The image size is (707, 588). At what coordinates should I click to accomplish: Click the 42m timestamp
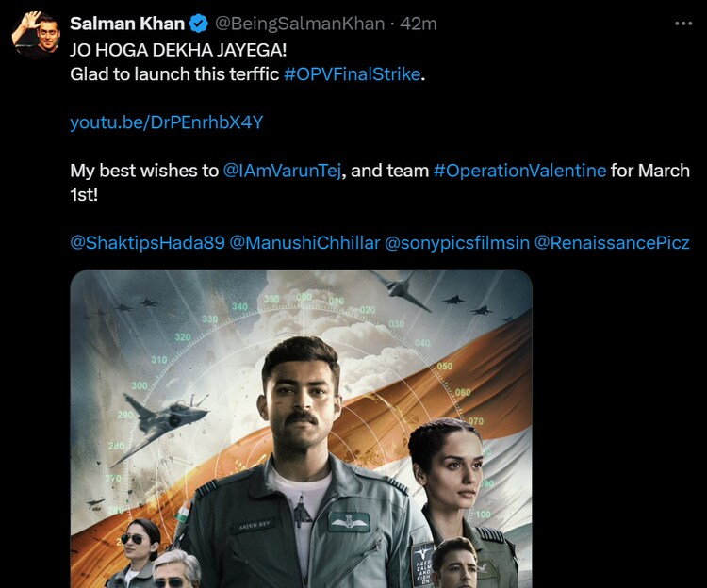point(419,24)
